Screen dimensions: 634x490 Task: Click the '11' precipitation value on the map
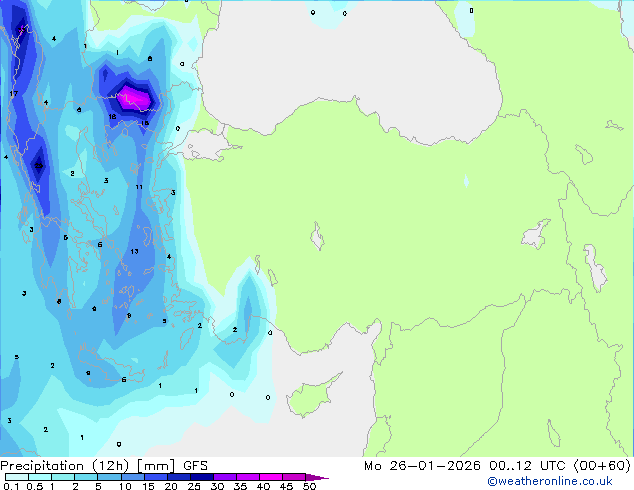click(x=139, y=187)
